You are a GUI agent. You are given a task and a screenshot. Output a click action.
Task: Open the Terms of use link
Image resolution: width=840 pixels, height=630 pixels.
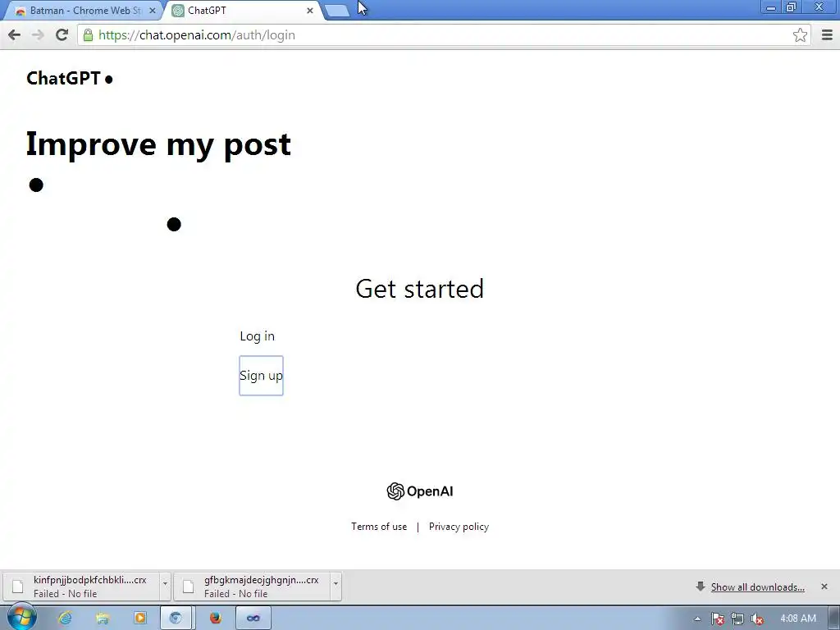[379, 527]
